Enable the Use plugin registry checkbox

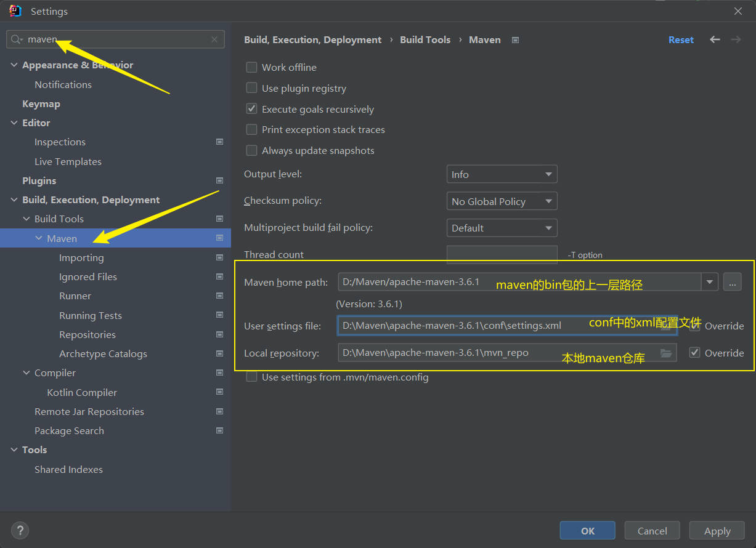251,88
